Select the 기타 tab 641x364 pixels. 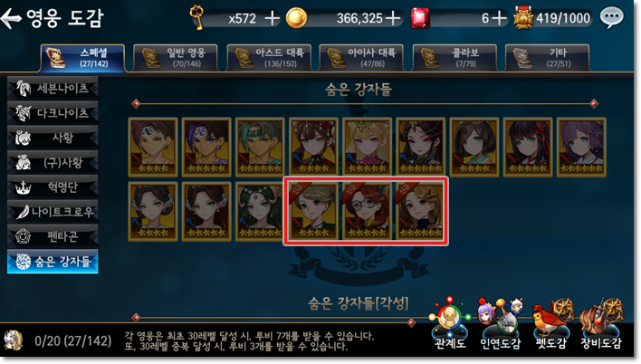pyautogui.click(x=548, y=58)
